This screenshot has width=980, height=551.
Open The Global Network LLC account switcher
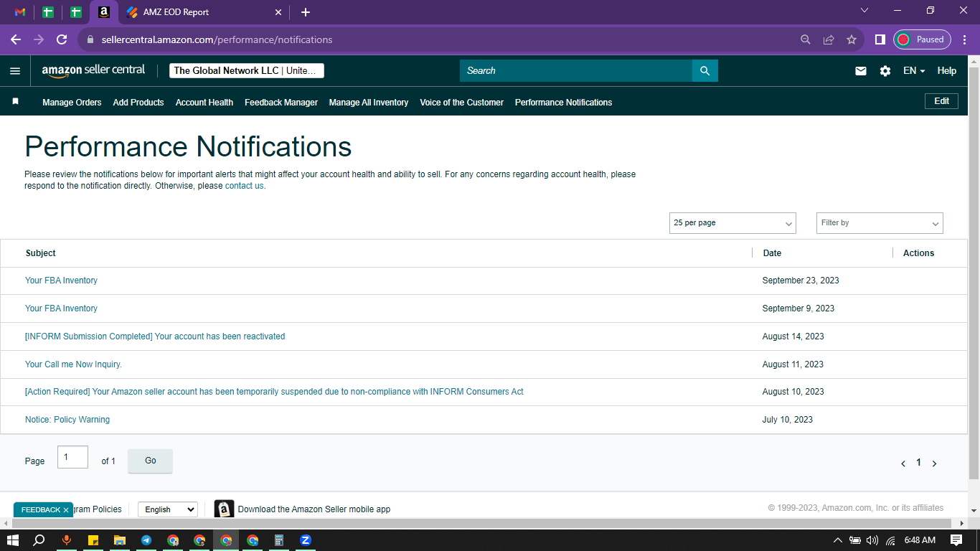click(x=247, y=70)
